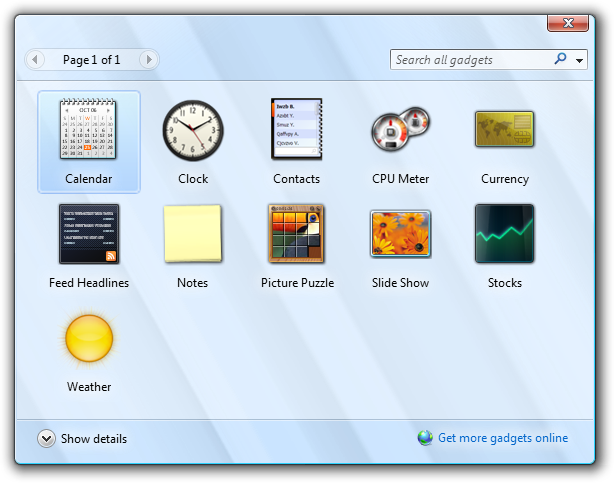Select the CPU Meter gadget icon

[400, 129]
